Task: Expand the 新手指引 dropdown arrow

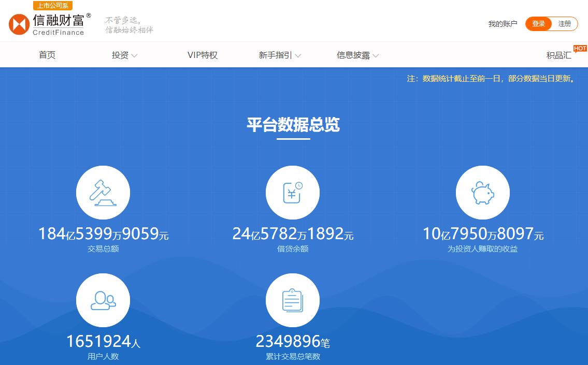Action: [x=298, y=56]
